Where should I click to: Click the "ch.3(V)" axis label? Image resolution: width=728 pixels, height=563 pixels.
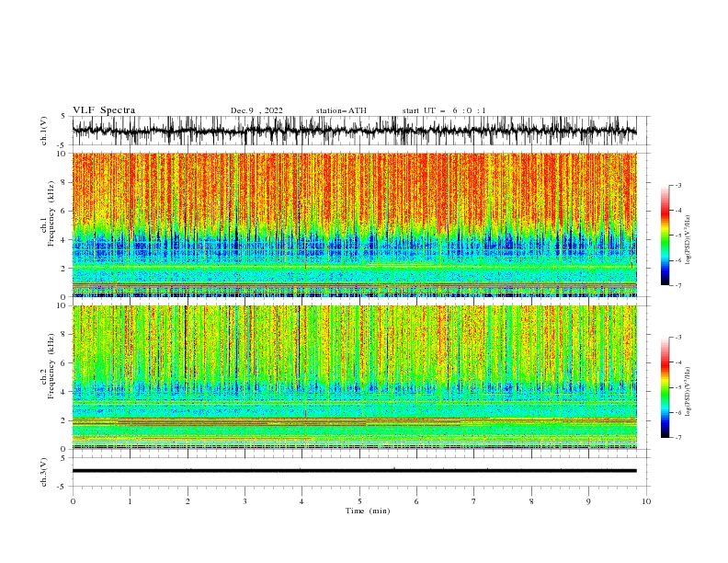click(44, 472)
